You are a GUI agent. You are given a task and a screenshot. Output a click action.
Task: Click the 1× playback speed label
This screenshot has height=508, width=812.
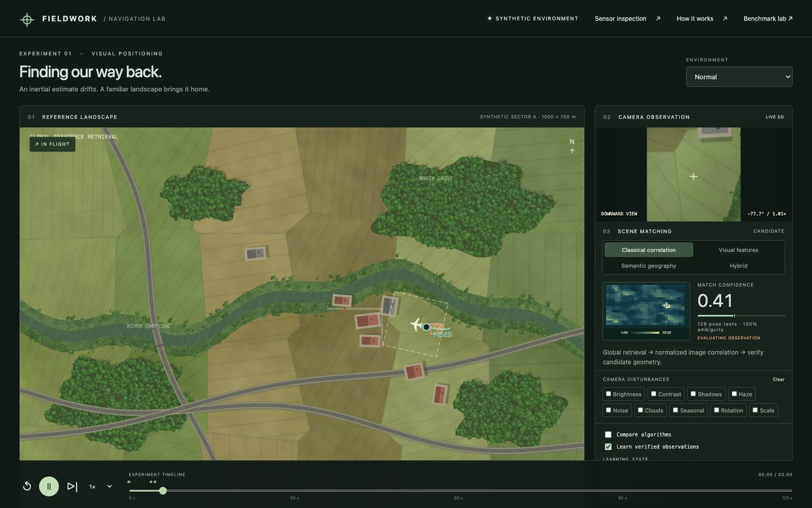(x=92, y=487)
